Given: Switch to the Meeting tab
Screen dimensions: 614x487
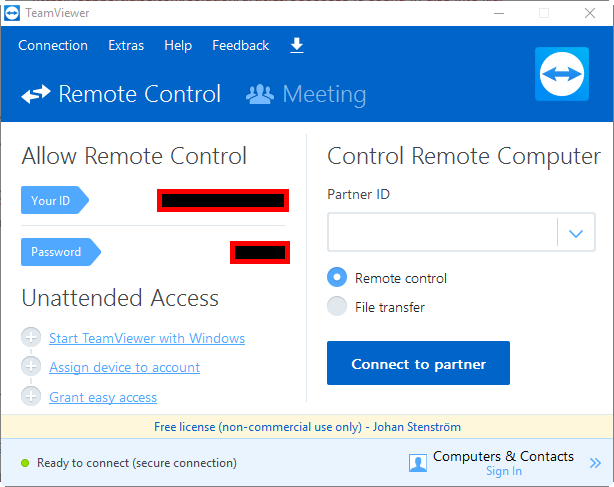Looking at the screenshot, I should tap(306, 94).
